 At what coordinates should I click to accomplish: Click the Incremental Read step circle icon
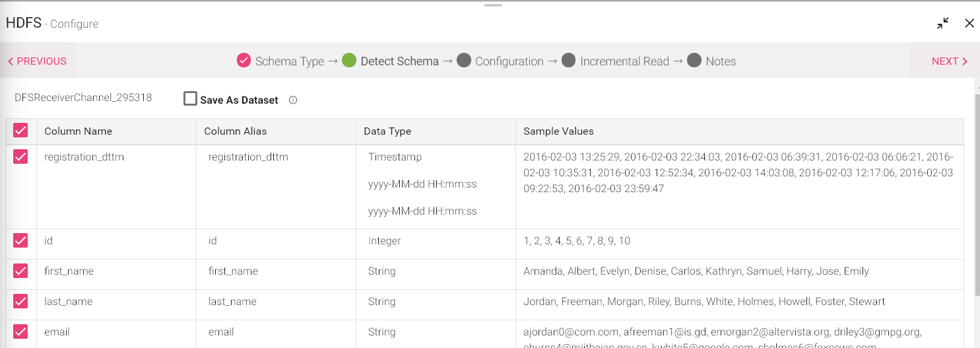[569, 61]
